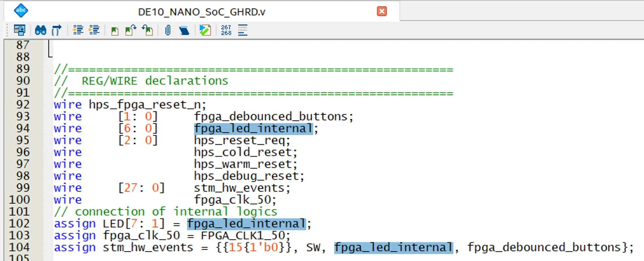Viewport: 644px width, 261px height.
Task: Click fpga_debounced_buttons on line 104
Action: 544,248
